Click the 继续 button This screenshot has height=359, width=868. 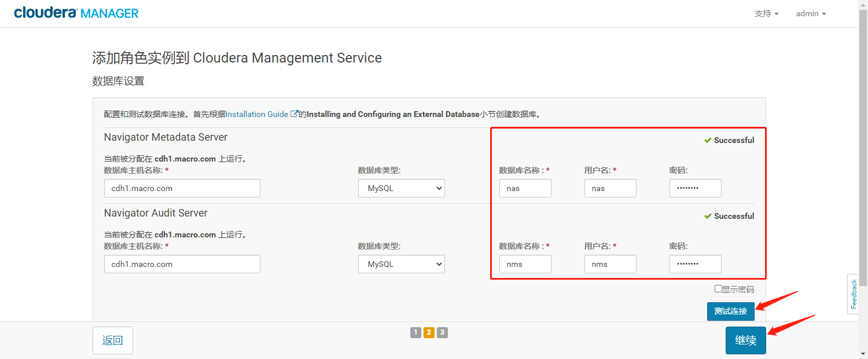[x=746, y=340]
